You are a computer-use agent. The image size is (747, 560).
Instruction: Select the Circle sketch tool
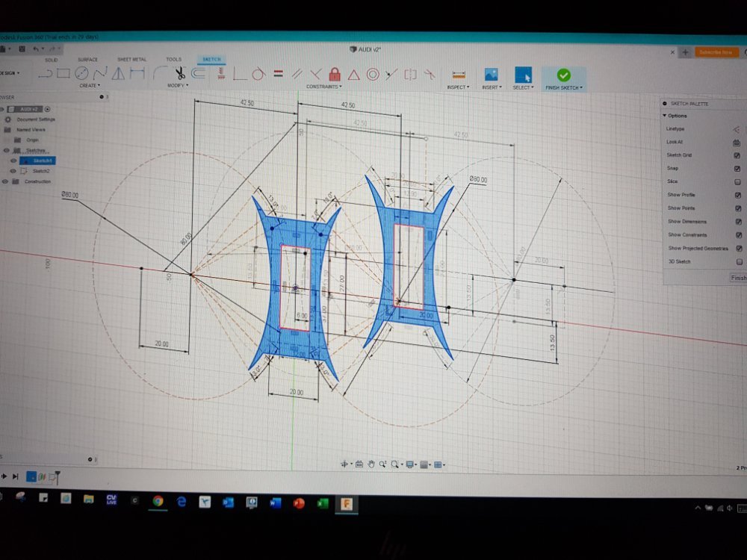81,73
